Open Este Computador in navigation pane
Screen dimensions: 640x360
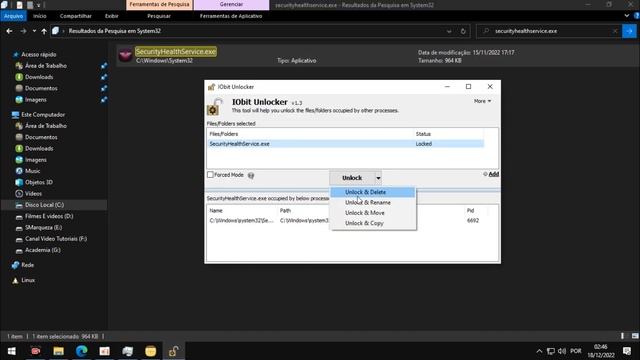click(x=43, y=115)
